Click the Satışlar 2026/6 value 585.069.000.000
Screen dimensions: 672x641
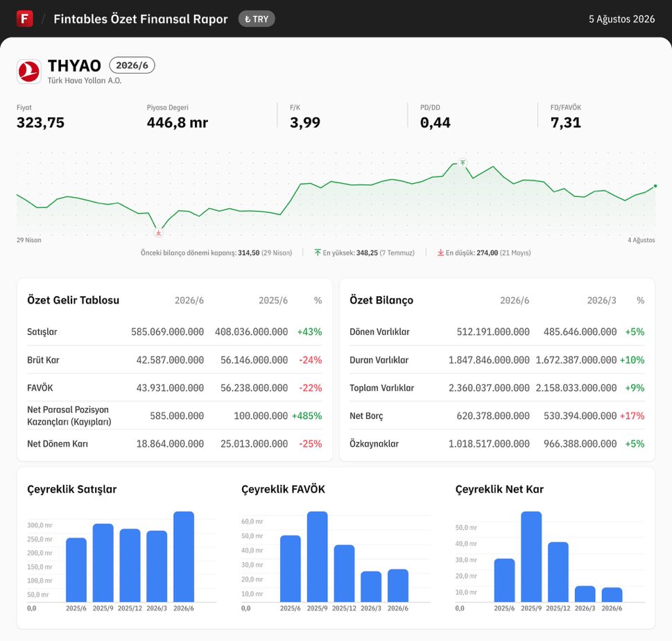point(168,332)
